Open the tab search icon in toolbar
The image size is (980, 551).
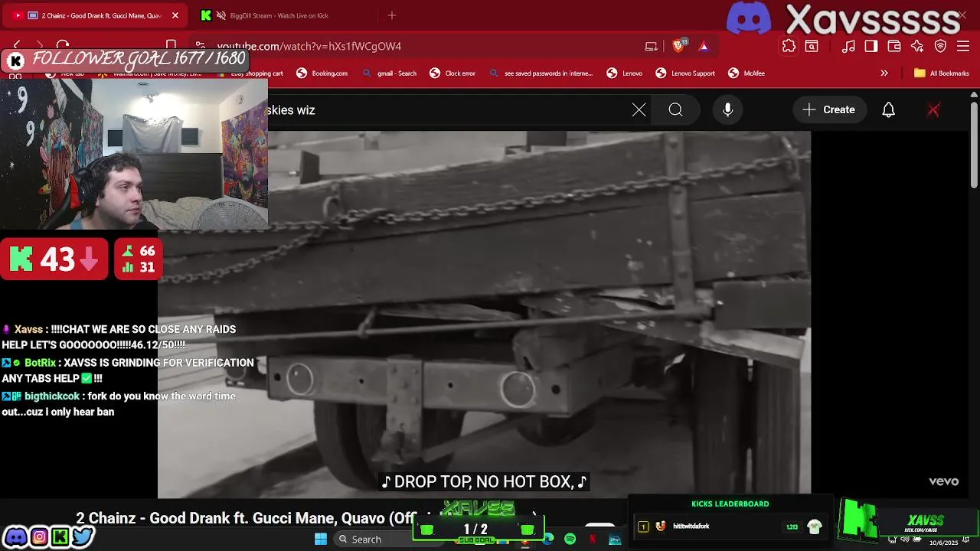[x=812, y=46]
